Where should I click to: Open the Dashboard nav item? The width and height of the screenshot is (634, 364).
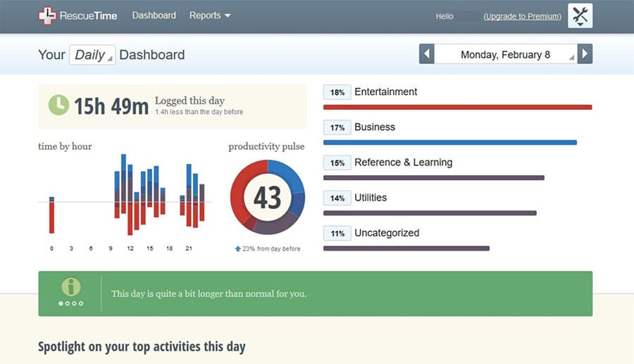coord(154,15)
